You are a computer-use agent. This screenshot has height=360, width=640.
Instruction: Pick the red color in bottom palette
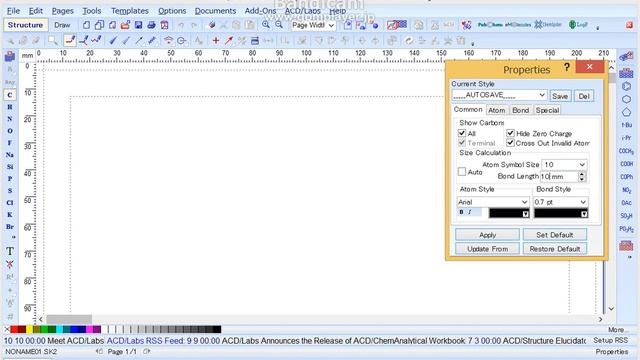click(x=13, y=329)
